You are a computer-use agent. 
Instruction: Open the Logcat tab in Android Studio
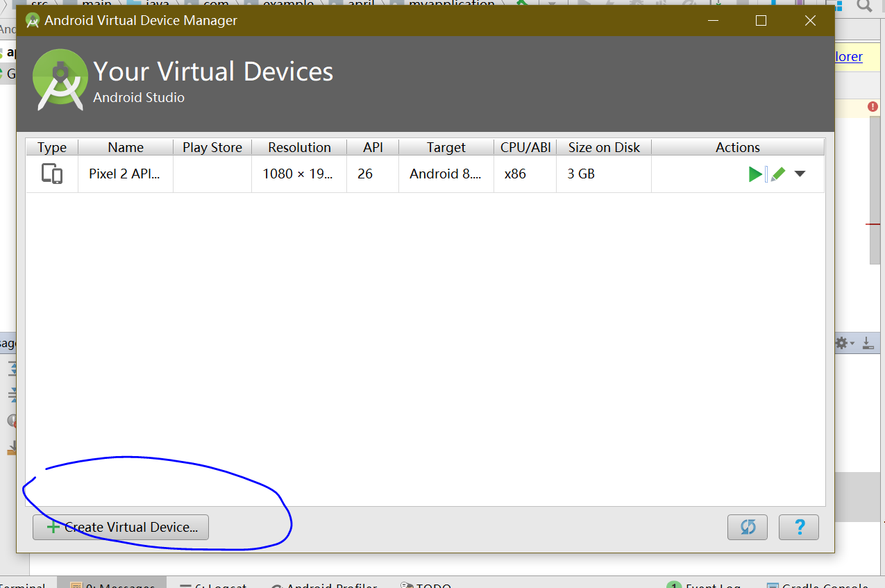tap(213, 585)
